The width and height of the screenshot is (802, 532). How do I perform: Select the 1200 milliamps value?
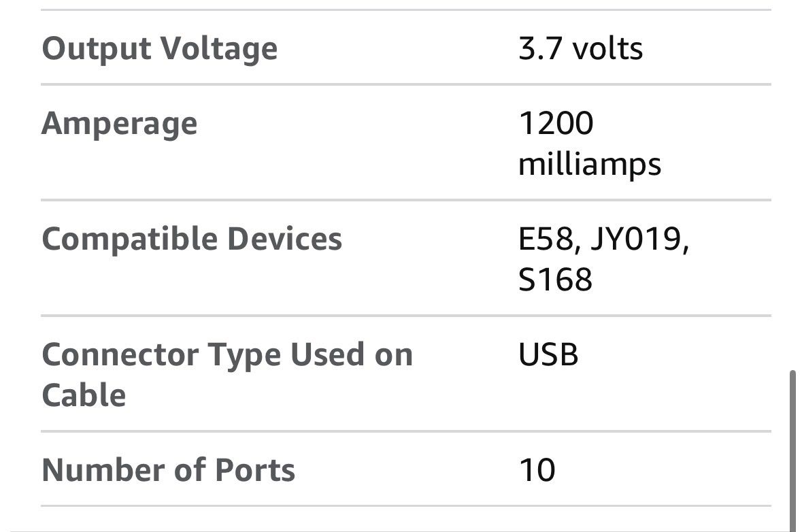tap(590, 144)
